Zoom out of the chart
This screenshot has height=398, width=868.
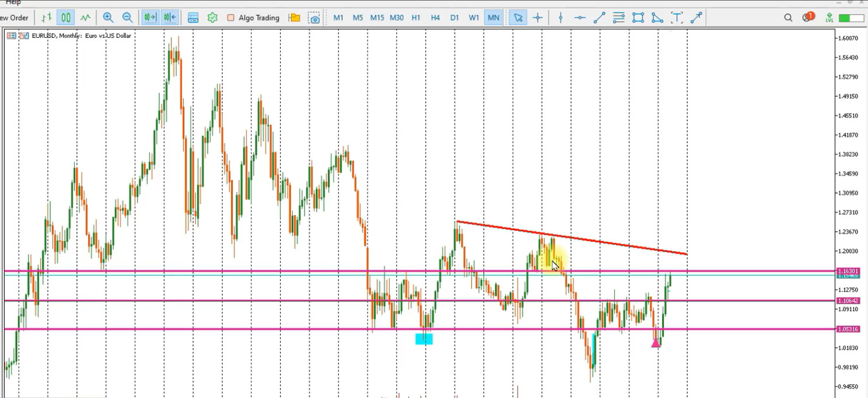click(x=127, y=18)
